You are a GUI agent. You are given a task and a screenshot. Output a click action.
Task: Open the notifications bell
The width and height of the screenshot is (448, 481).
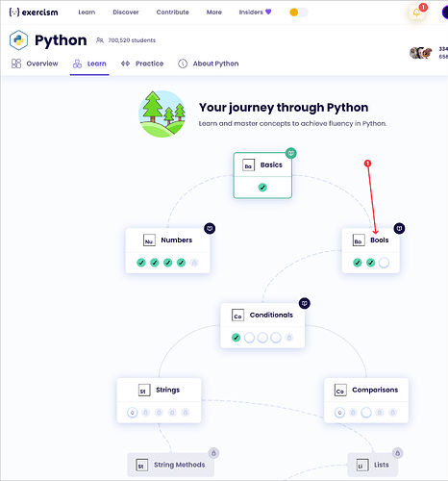tap(416, 13)
